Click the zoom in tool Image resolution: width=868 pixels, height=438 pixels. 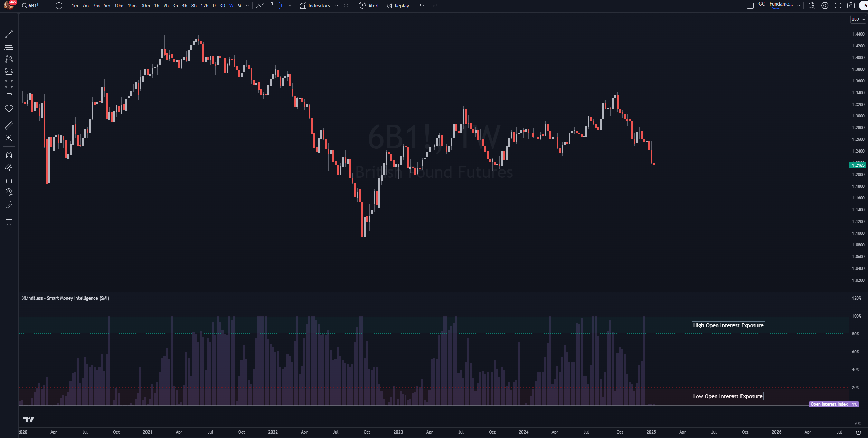coord(9,138)
